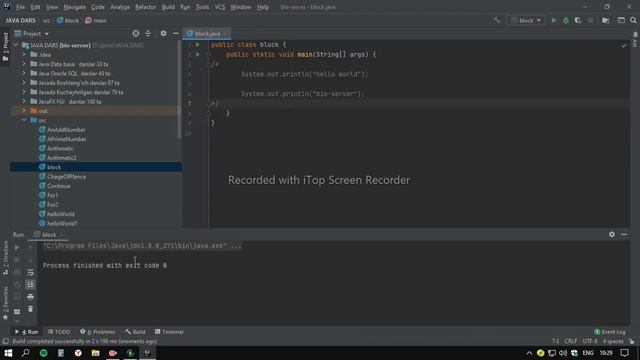Open Search Everywhere magnifier icon
Screen dimensions: 640x360
point(633,20)
